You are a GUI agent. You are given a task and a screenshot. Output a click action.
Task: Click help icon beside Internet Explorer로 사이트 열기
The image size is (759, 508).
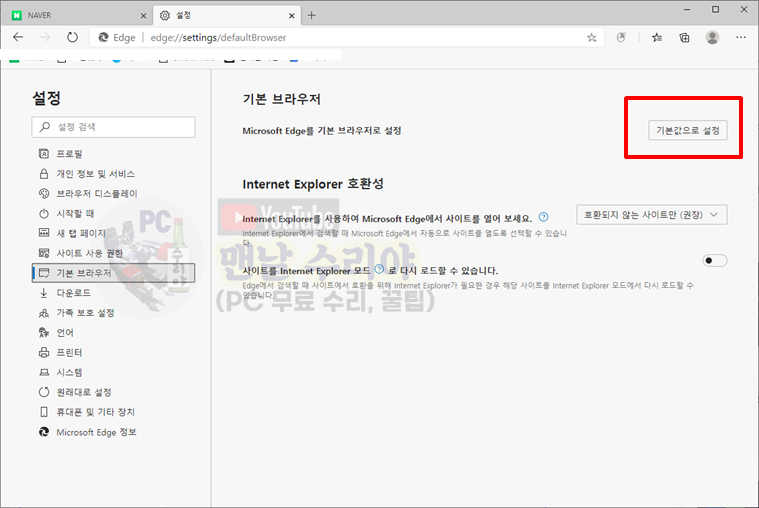pos(544,217)
